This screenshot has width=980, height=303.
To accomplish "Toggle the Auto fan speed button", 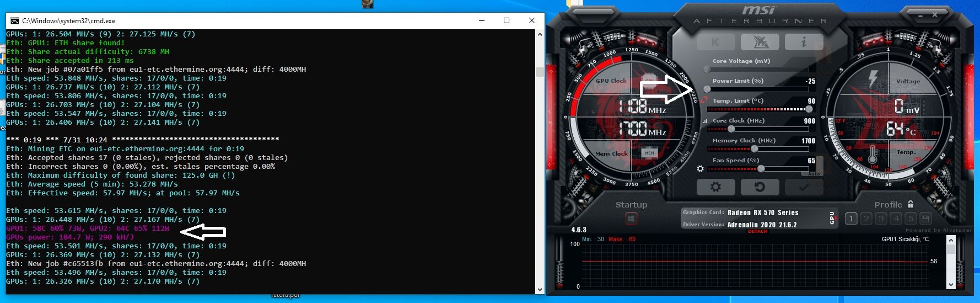I will [x=814, y=173].
